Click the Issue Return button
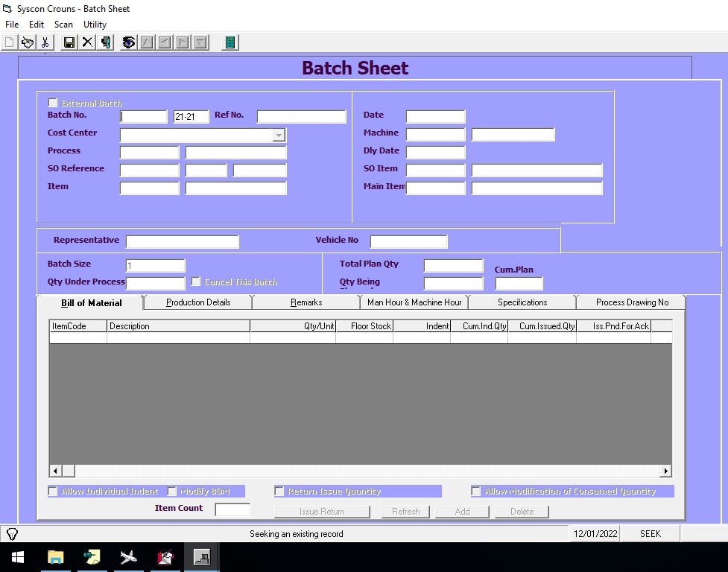Screen dimensions: 728x572 tap(322, 512)
